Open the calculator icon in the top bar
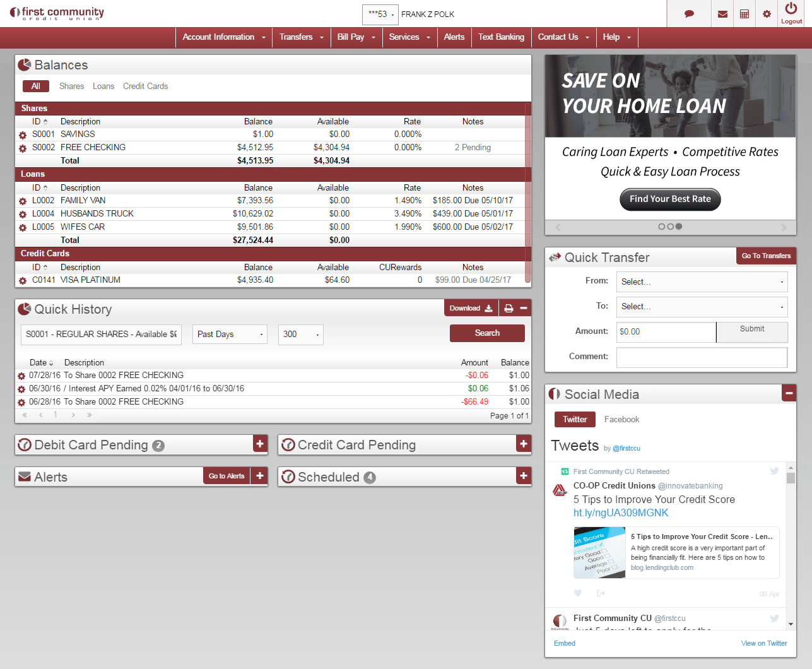 744,13
